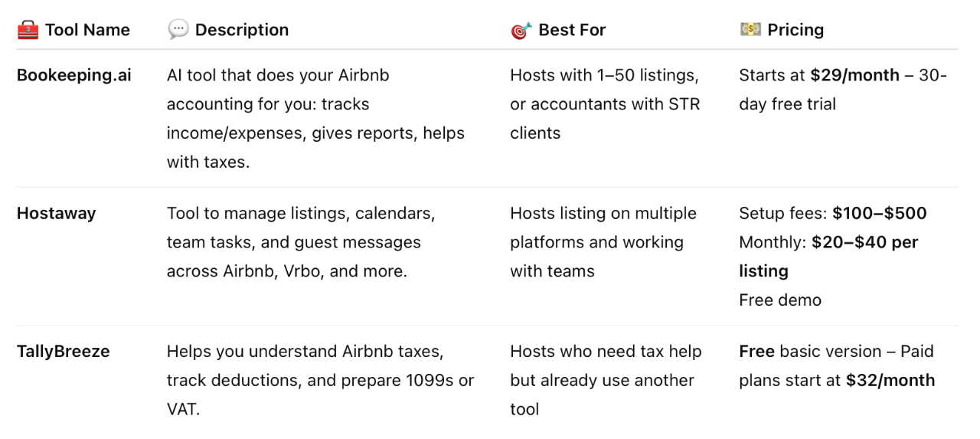Click the $100–$500 setup fees text
The height and width of the screenshot is (439, 980).
coord(880,213)
